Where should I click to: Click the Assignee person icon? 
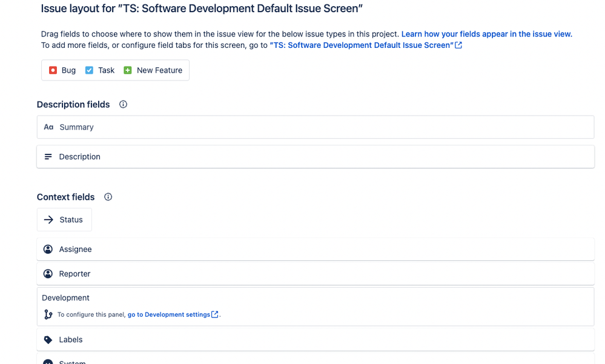click(x=48, y=250)
